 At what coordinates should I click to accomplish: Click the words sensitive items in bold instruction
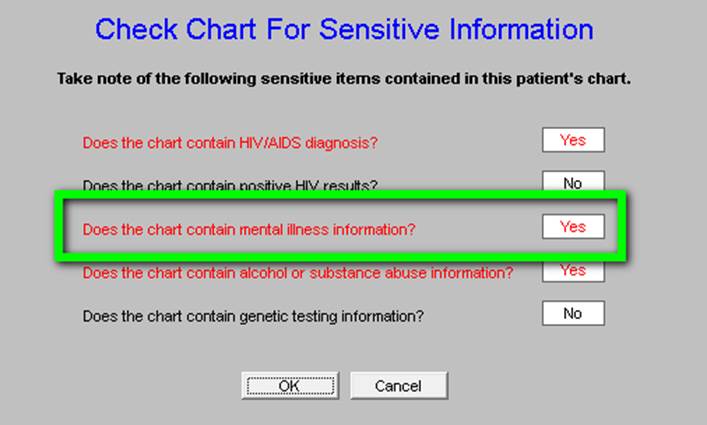point(320,79)
